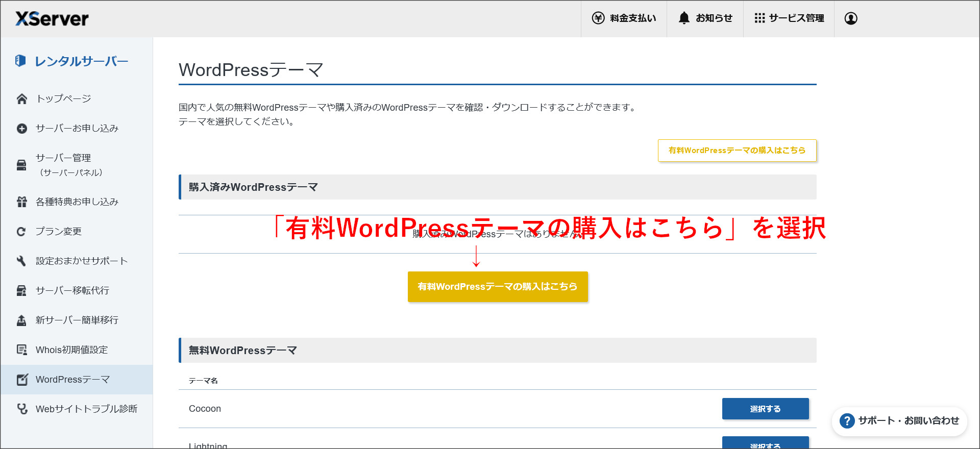Open 各種特典お申し込み in the sidebar

tap(77, 202)
